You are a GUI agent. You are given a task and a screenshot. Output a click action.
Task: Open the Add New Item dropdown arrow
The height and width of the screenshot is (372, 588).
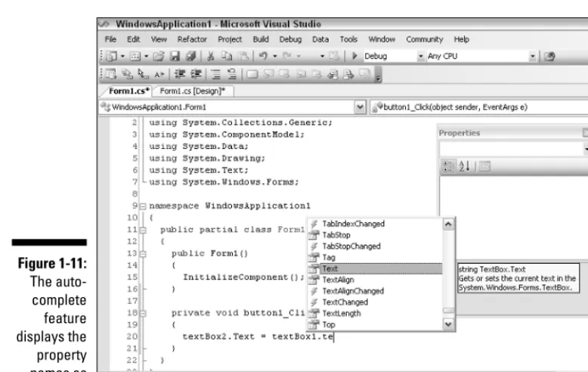[x=147, y=56]
